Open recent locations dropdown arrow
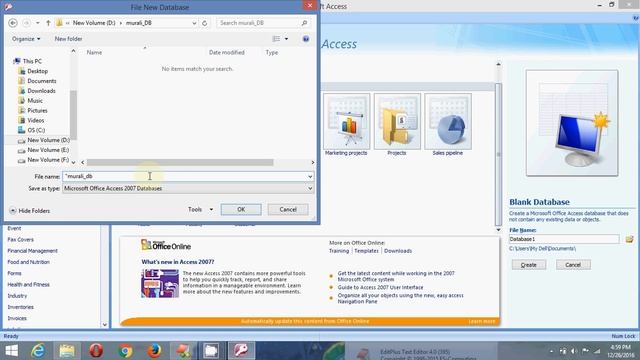This screenshot has height=360, width=640. pos(38,23)
